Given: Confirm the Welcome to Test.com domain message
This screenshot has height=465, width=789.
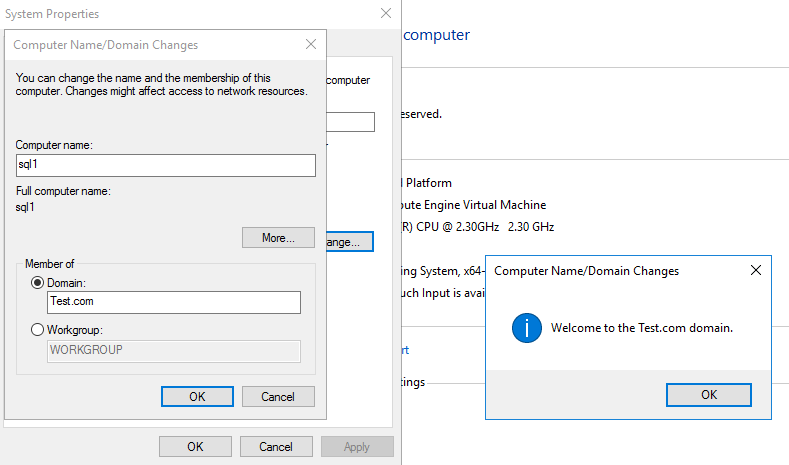Looking at the screenshot, I should (x=708, y=394).
